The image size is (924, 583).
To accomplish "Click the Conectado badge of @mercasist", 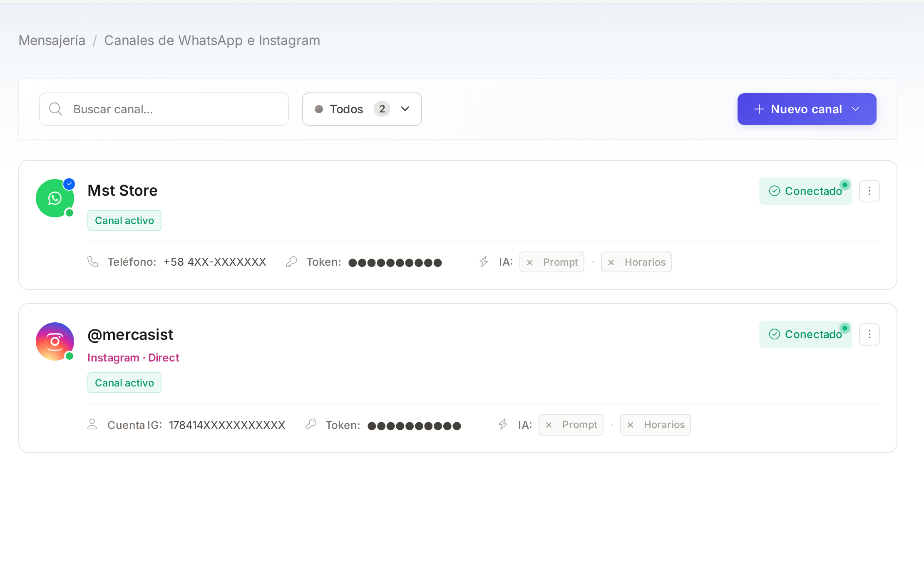I will (x=806, y=334).
